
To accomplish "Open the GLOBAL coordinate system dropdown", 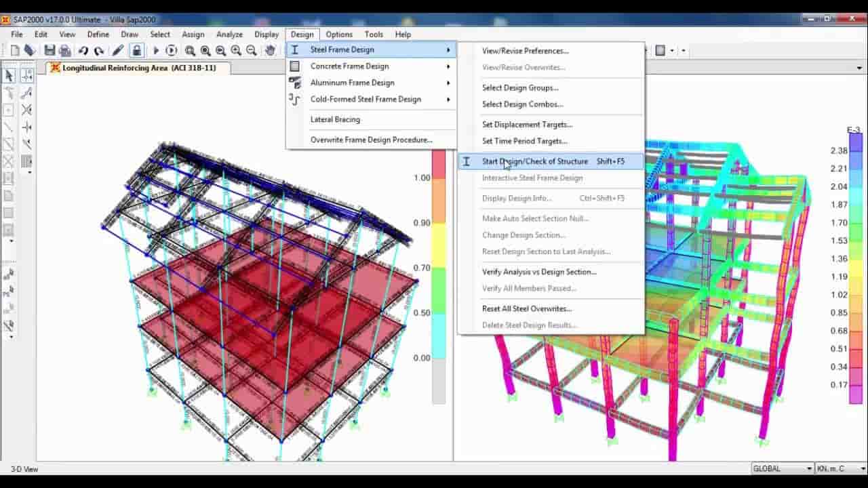I will (x=811, y=468).
